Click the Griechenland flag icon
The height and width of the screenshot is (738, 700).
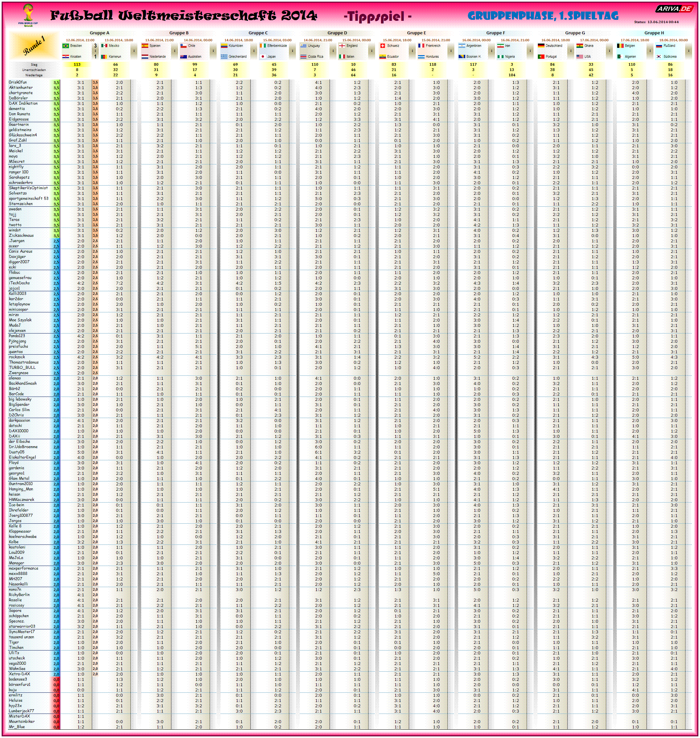pos(224,57)
